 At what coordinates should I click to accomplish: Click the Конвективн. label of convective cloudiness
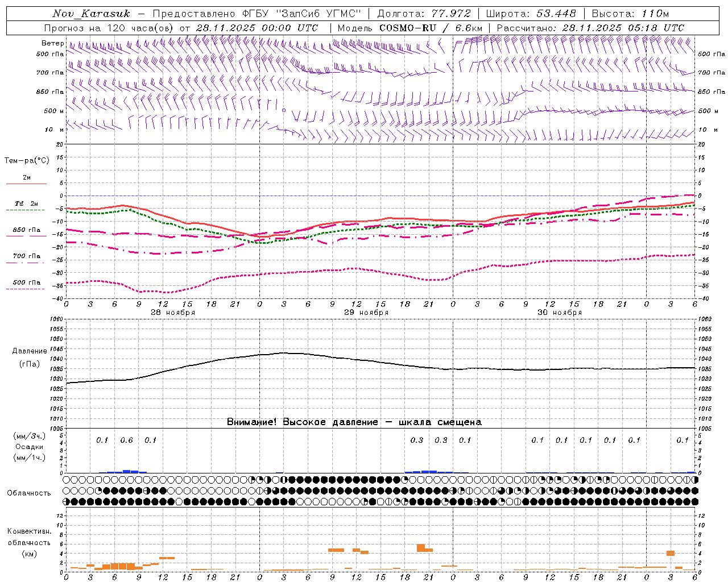click(29, 531)
